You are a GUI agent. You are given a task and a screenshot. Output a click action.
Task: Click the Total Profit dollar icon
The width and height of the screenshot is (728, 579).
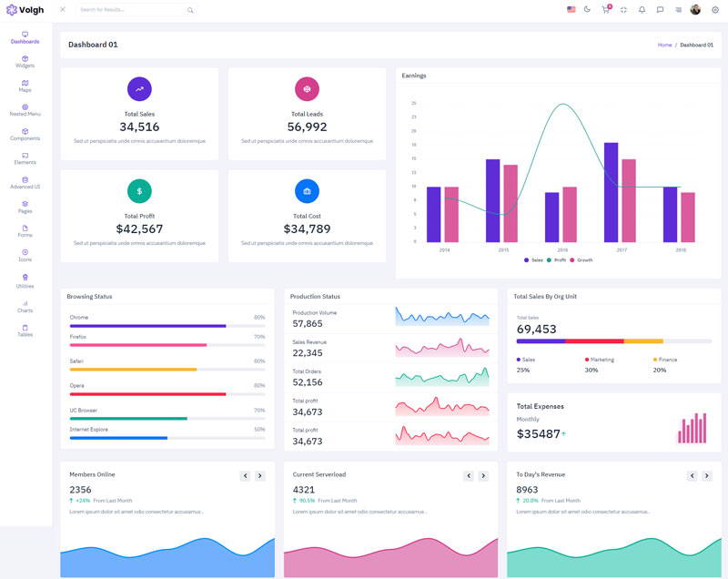pyautogui.click(x=139, y=191)
